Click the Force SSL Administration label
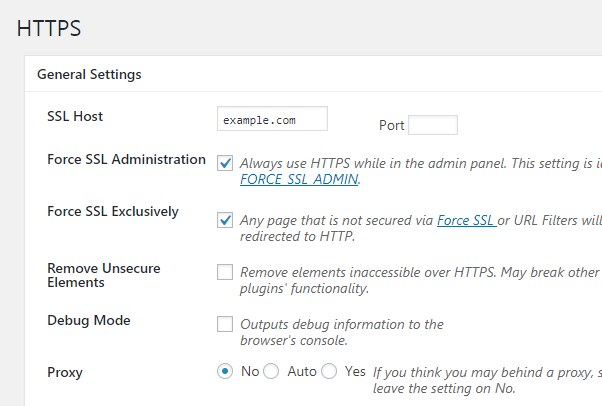Viewport: 602px width, 406px height. click(126, 159)
